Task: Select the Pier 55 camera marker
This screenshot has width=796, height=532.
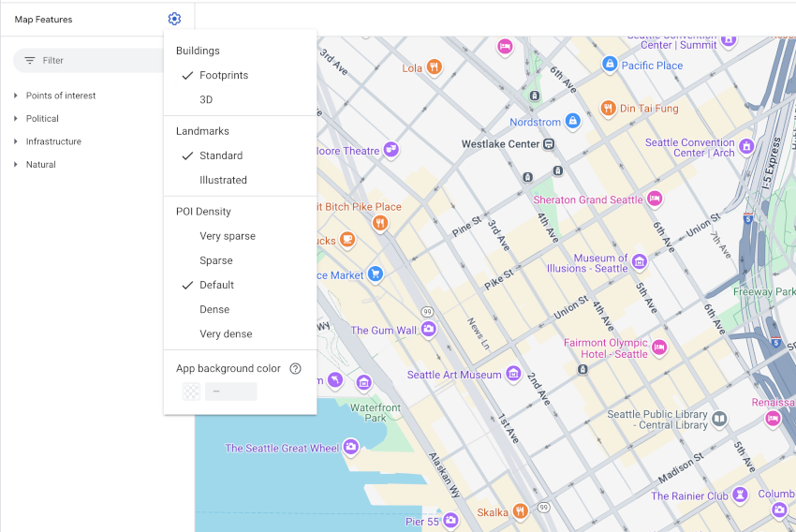Action: [x=450, y=521]
